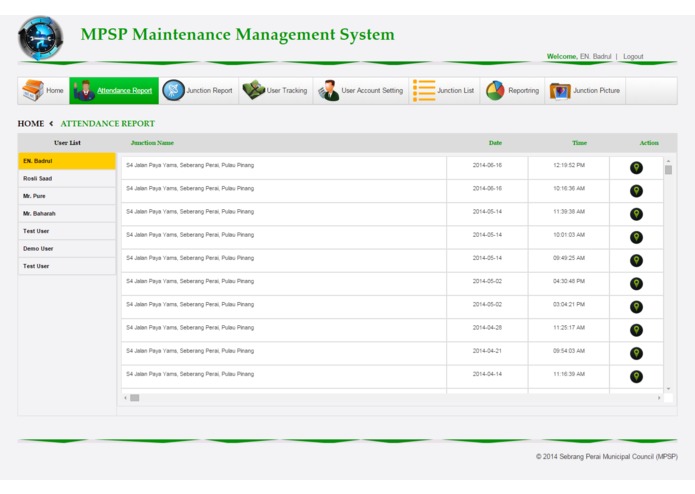The image size is (695, 494).
Task: Click the Junction List orange list icon
Action: click(424, 90)
